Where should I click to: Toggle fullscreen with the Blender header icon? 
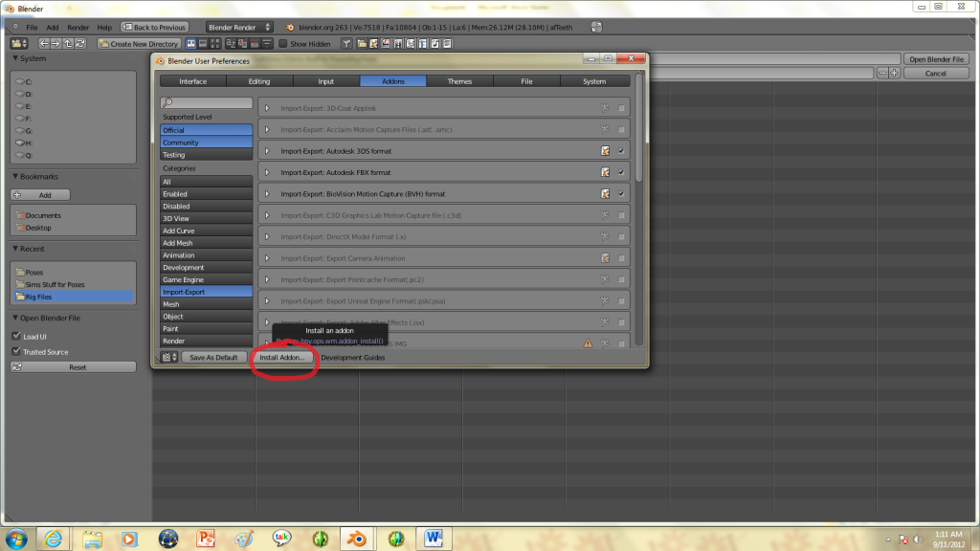pos(596,27)
